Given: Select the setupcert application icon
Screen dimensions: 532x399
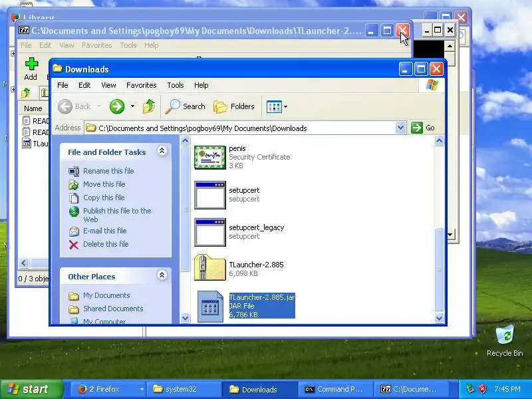Looking at the screenshot, I should (210, 195).
